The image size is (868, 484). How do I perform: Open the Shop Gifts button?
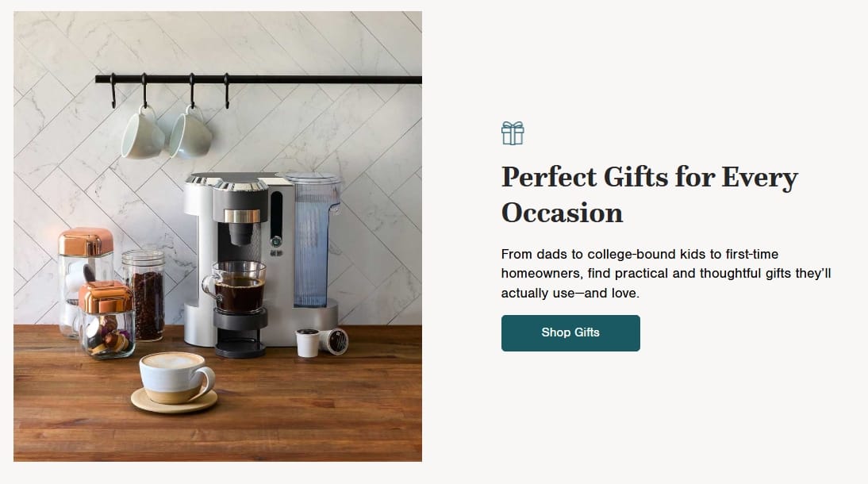(x=570, y=332)
